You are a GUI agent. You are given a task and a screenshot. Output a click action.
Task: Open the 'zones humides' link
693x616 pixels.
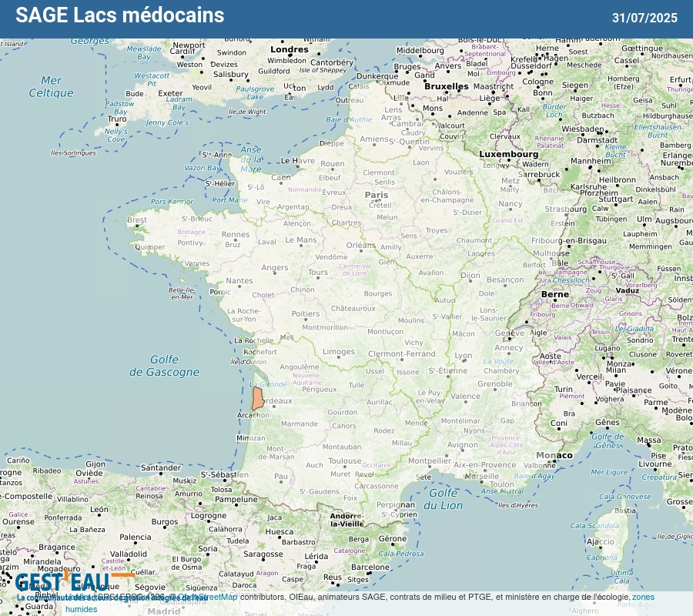[642, 598]
